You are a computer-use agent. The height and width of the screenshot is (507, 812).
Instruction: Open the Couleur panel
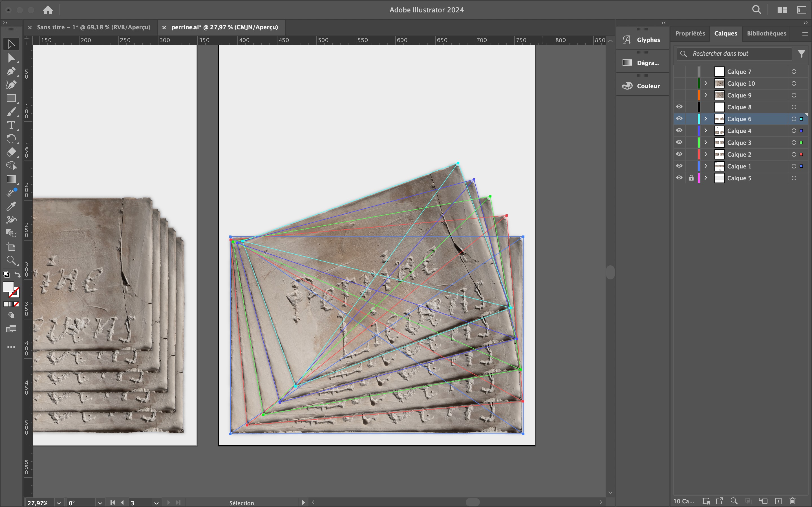(x=642, y=86)
